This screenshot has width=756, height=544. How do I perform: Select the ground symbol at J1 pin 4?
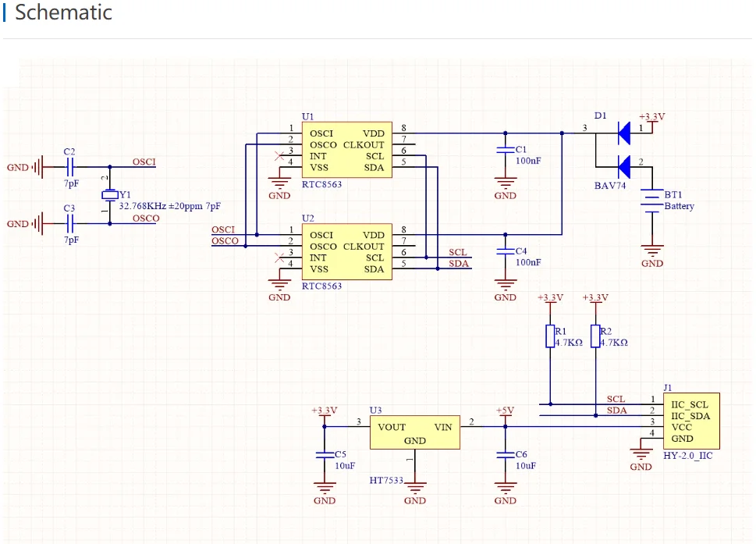tap(641, 455)
